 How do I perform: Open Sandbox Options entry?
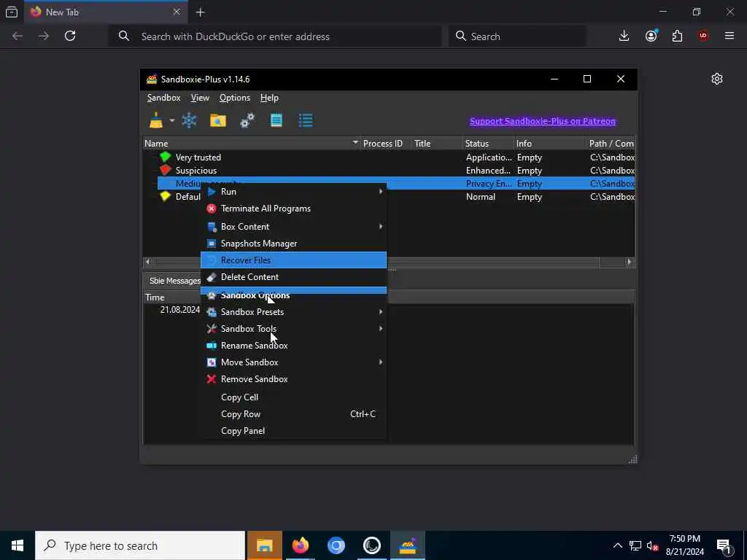pos(293,295)
